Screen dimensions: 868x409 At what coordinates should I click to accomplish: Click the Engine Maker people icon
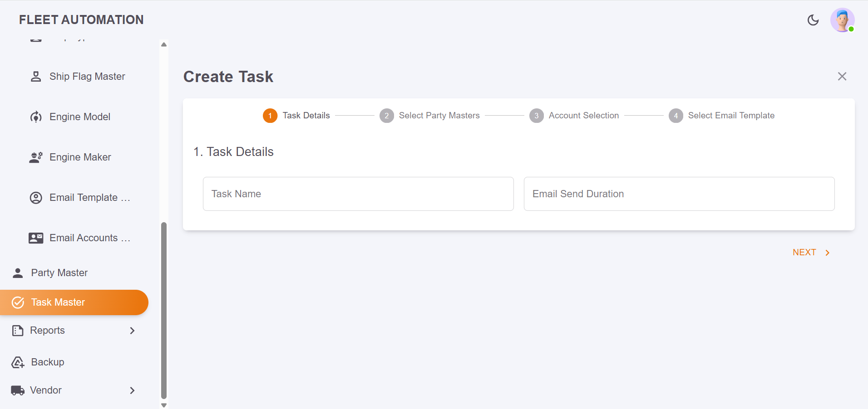tap(36, 157)
